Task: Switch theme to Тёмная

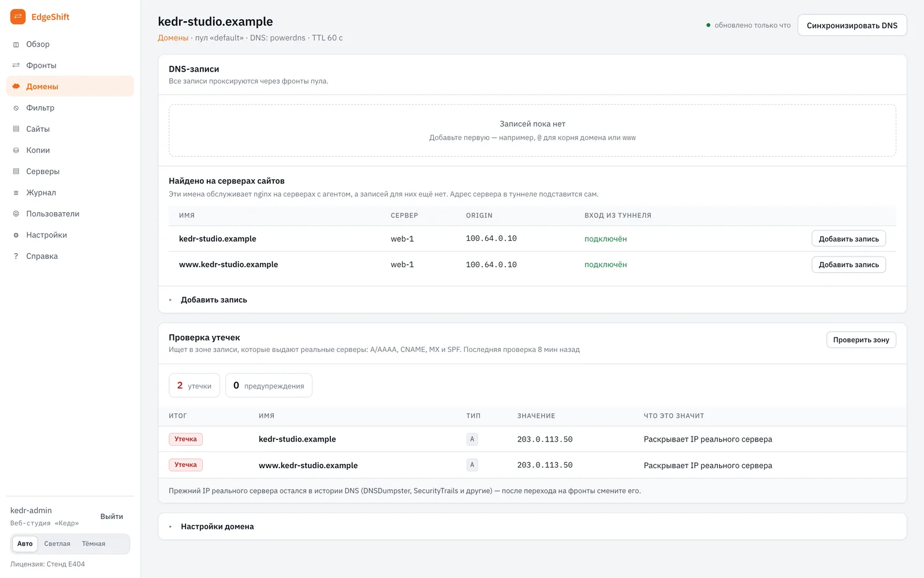Action: pos(94,544)
